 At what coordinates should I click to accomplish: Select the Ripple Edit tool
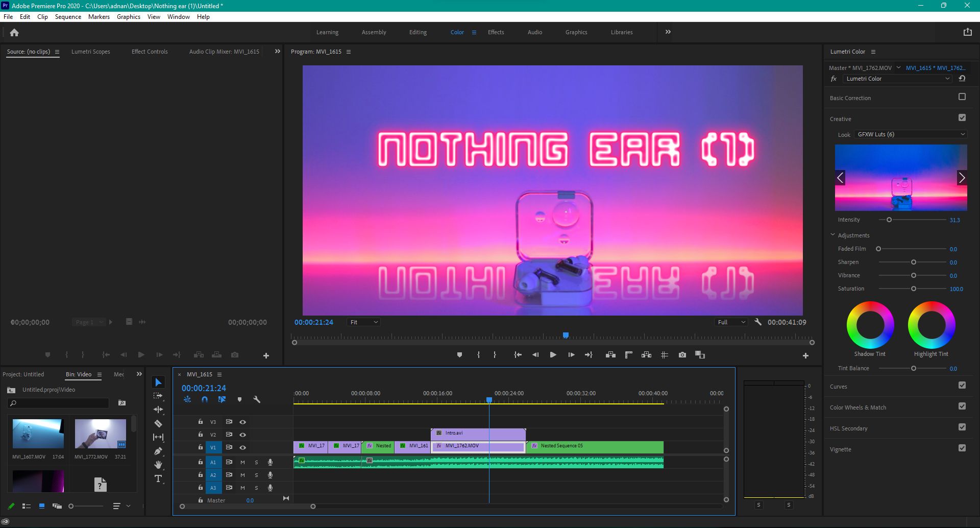pos(158,410)
